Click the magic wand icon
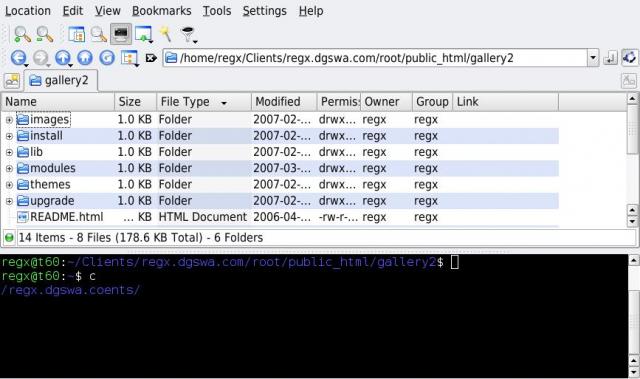The height and width of the screenshot is (379, 640). pyautogui.click(x=166, y=34)
